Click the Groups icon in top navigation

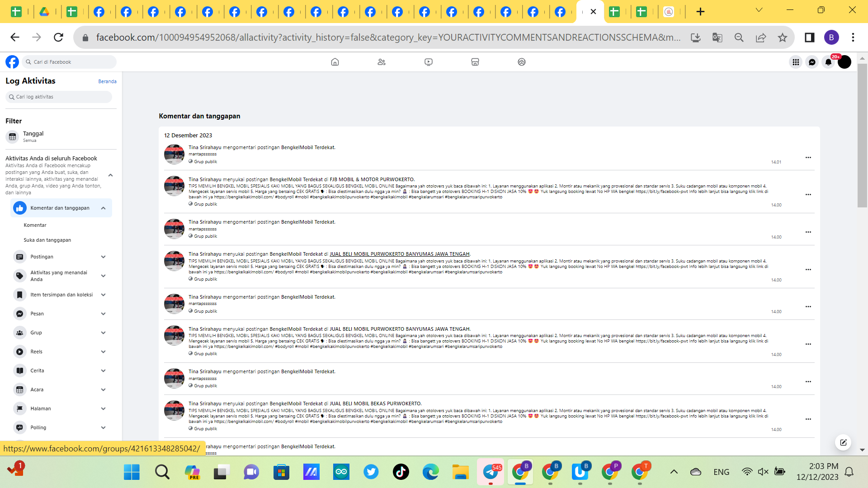click(522, 62)
